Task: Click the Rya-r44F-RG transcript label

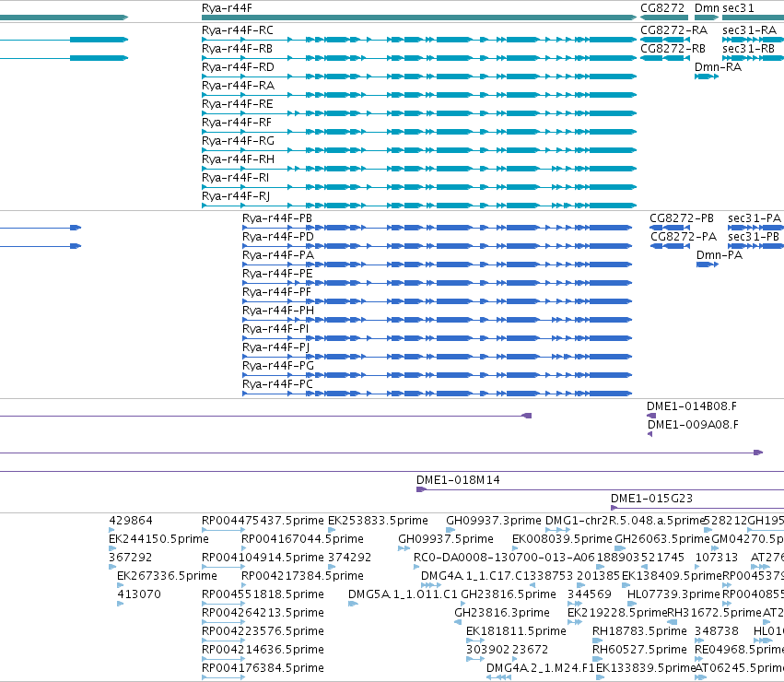Action: (x=238, y=141)
